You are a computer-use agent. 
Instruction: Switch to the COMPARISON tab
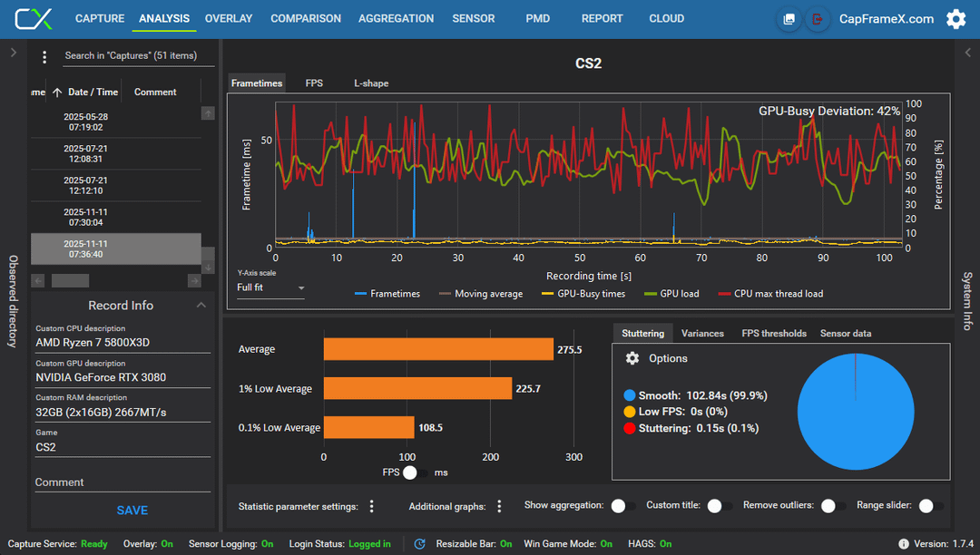(306, 19)
